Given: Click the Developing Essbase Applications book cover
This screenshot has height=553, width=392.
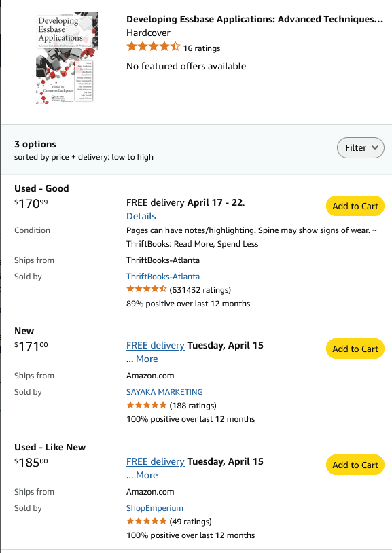Looking at the screenshot, I should (67, 58).
